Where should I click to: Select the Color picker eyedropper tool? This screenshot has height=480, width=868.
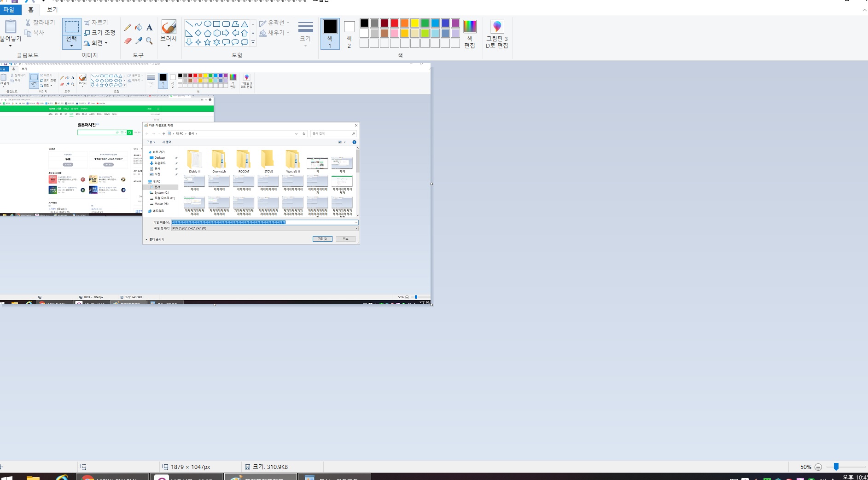pos(139,41)
